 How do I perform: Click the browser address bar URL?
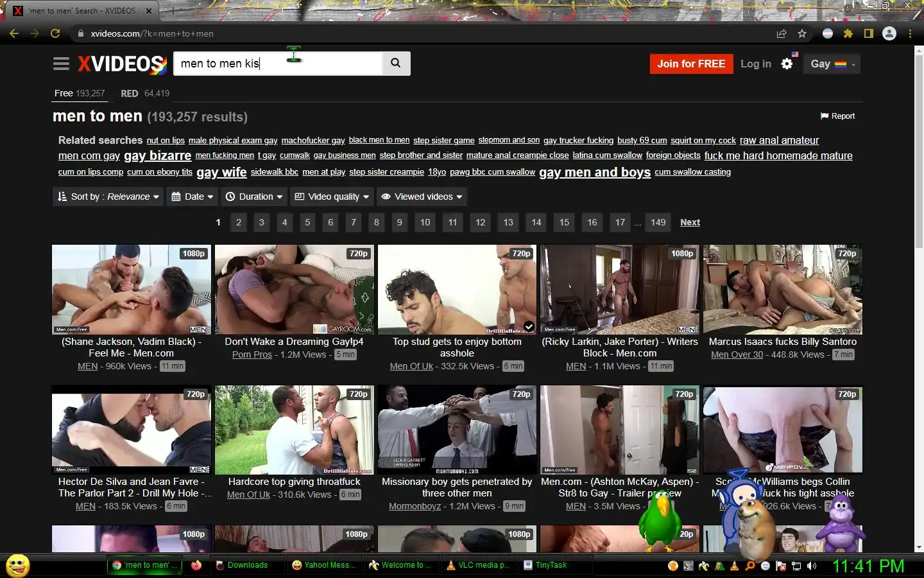tap(152, 33)
